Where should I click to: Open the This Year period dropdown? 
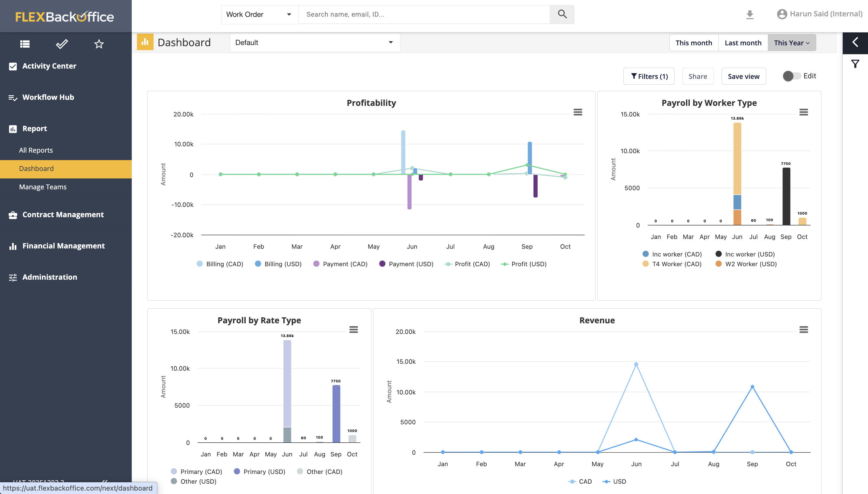792,43
